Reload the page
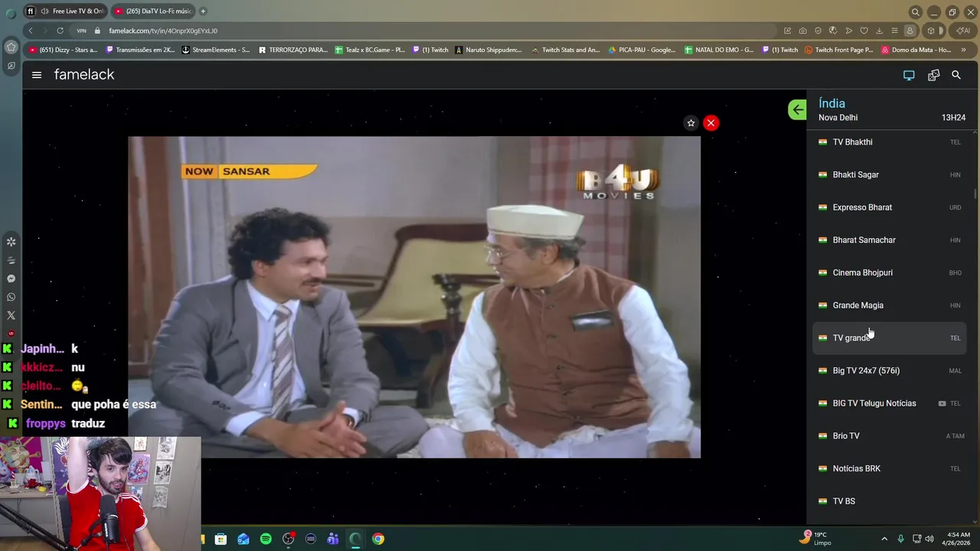 click(60, 31)
